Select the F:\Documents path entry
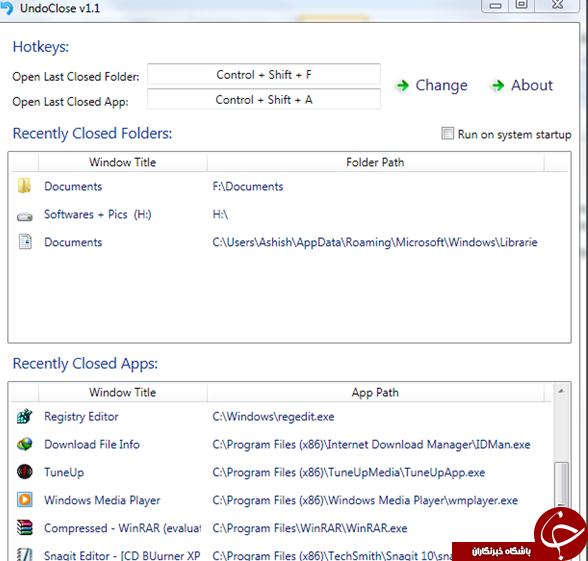This screenshot has width=588, height=561. (x=248, y=186)
